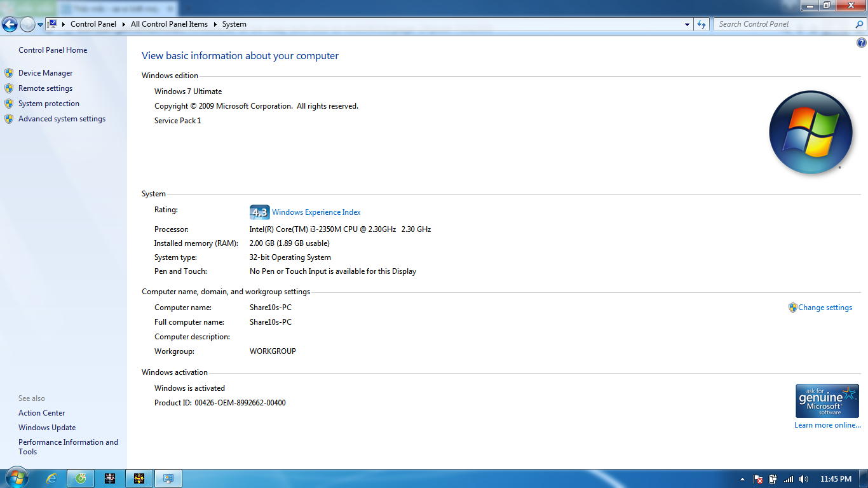Open the MU game taskbar icon
Viewport: 868px width, 488px height.
click(110, 478)
